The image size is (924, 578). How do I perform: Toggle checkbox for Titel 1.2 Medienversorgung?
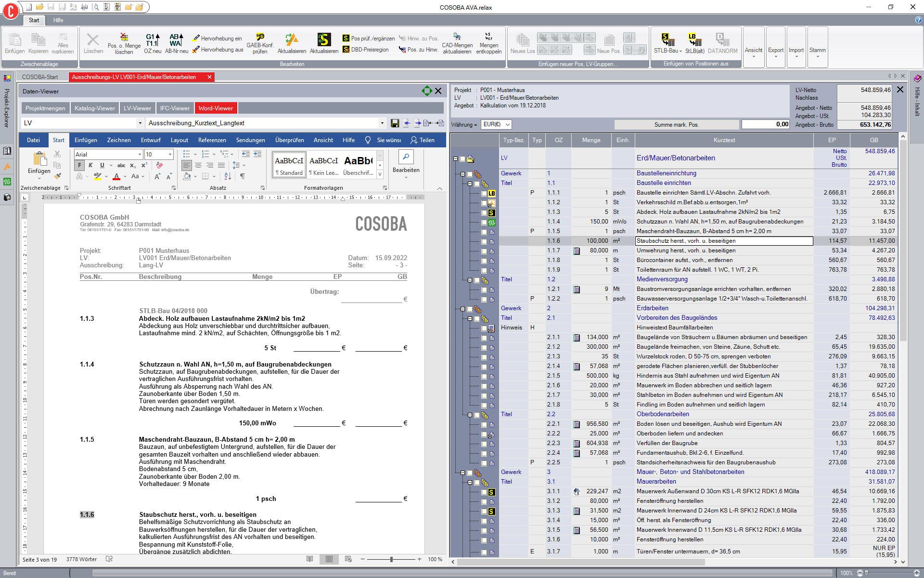[477, 280]
